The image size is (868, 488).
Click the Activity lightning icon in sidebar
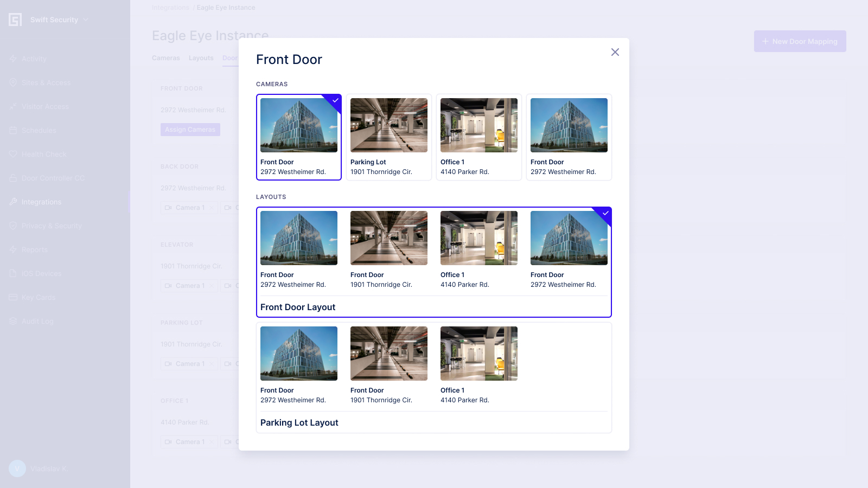click(14, 59)
